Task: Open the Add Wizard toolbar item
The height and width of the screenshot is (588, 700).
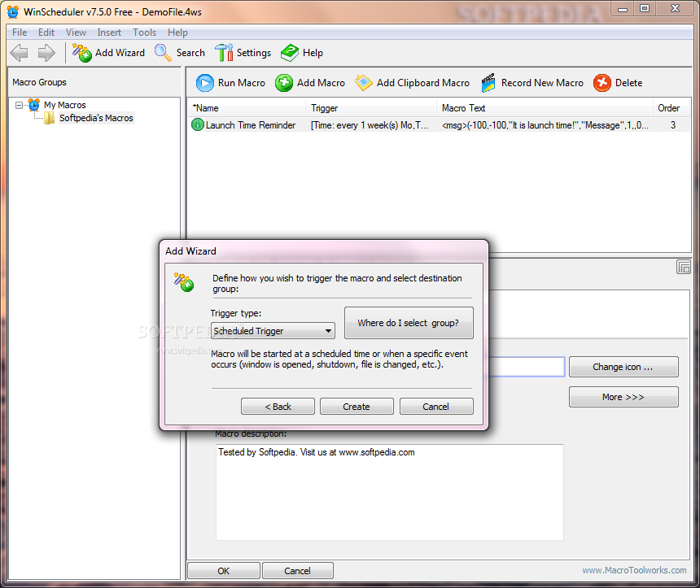Action: [108, 53]
